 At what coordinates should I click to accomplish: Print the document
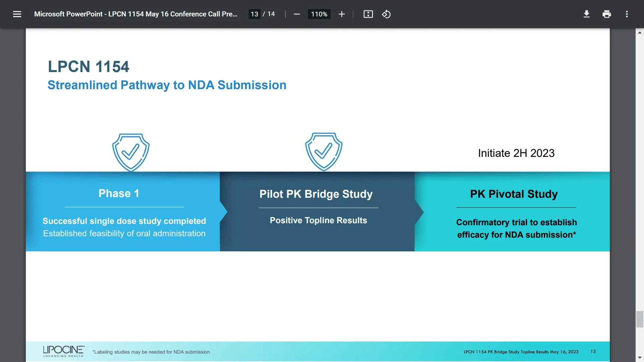pyautogui.click(x=606, y=14)
